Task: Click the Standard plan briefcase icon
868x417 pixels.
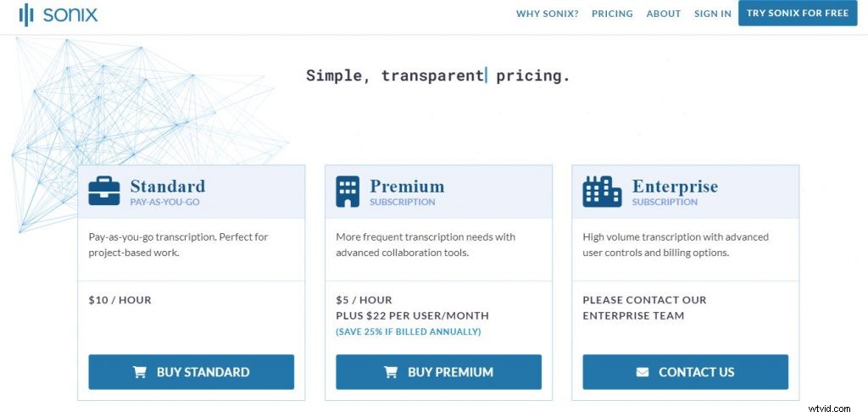Action: (x=104, y=191)
